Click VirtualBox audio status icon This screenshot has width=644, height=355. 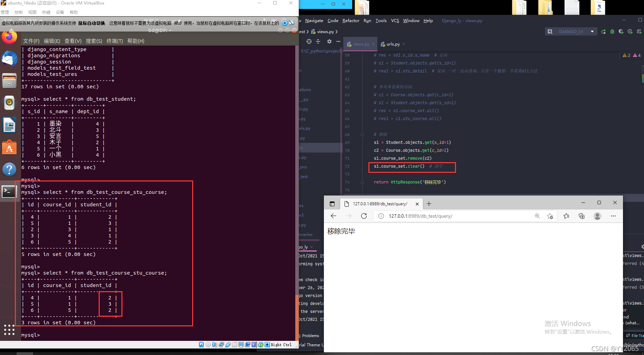(215, 345)
